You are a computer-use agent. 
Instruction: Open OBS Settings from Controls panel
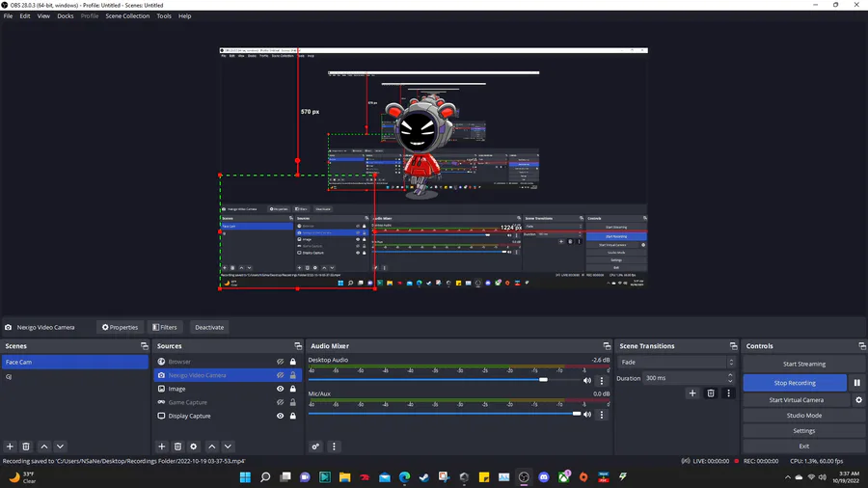[x=803, y=431]
